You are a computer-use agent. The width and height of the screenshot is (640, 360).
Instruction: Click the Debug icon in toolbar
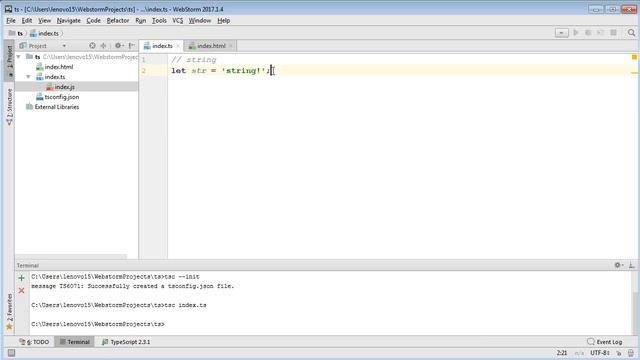coord(588,33)
